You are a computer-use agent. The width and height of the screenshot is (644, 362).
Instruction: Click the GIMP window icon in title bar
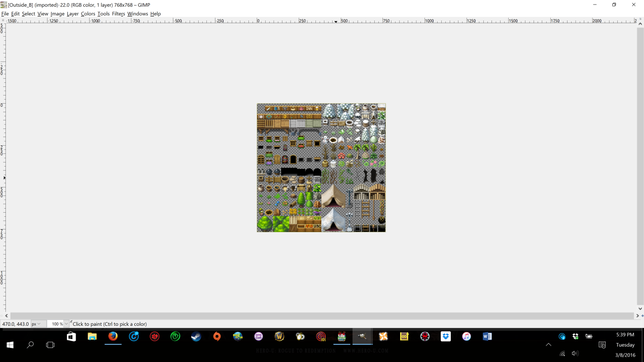click(4, 5)
